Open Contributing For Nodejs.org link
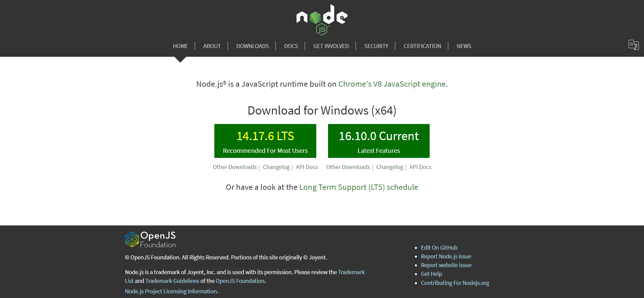 (455, 283)
